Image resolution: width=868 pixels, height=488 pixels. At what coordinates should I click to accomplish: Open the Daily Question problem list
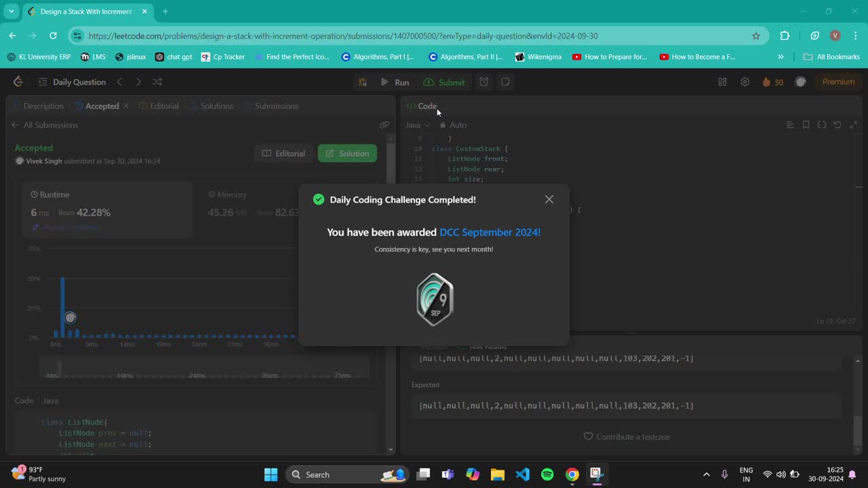(72, 82)
